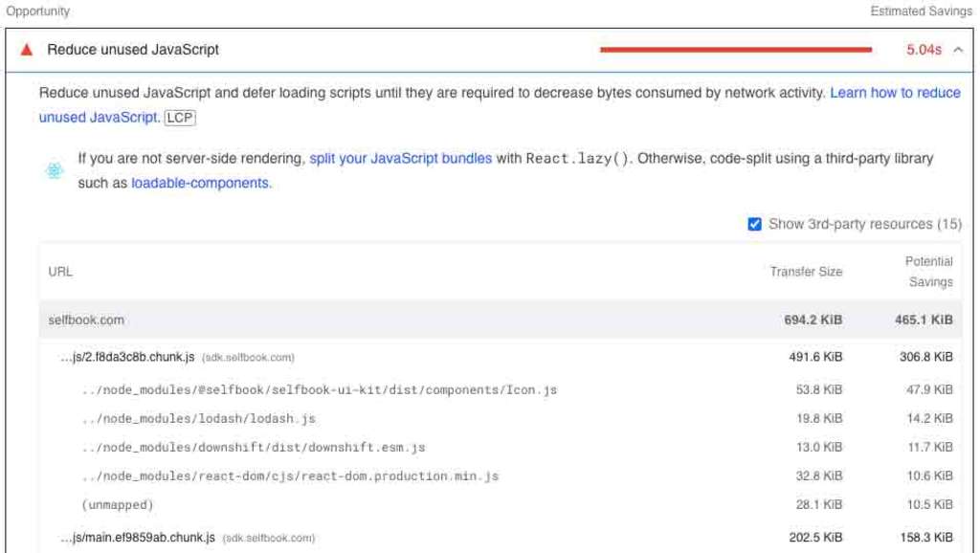
Task: Click the red estimated savings bar
Action: tap(735, 50)
